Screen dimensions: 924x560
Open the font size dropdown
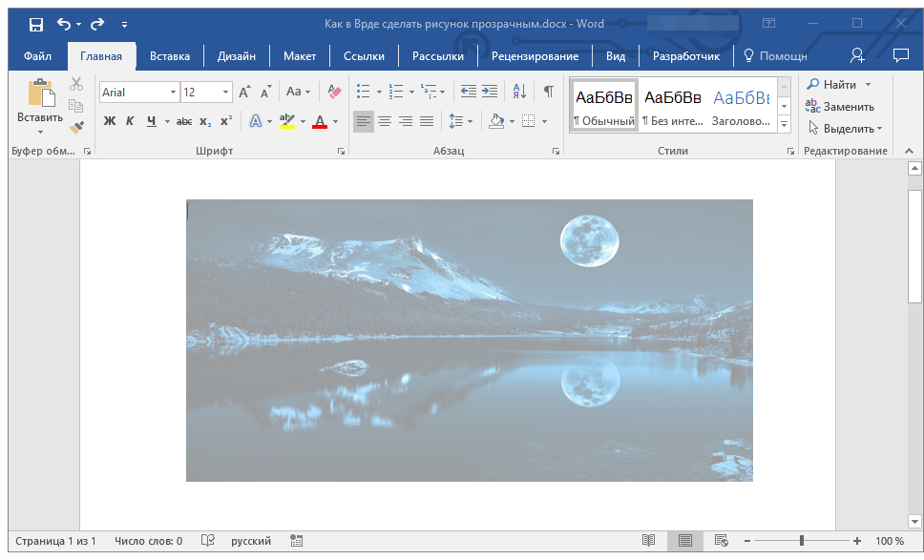pyautogui.click(x=226, y=93)
